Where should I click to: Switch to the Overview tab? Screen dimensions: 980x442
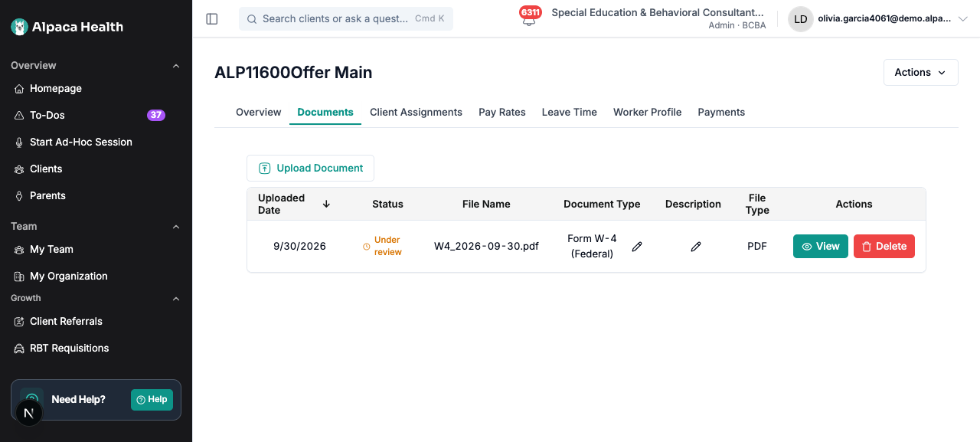tap(259, 113)
